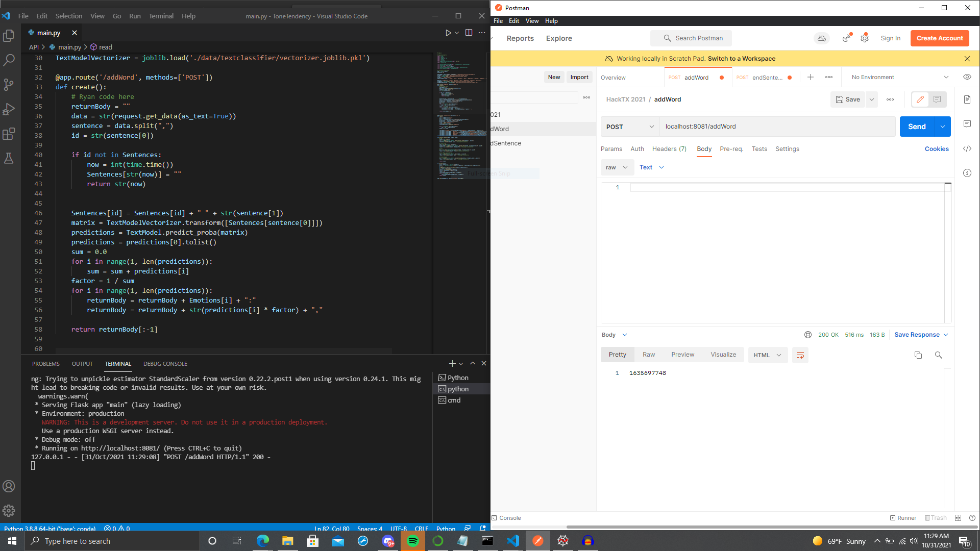Open the Source Control view
Screen dimensions: 980x551
pos(9,85)
